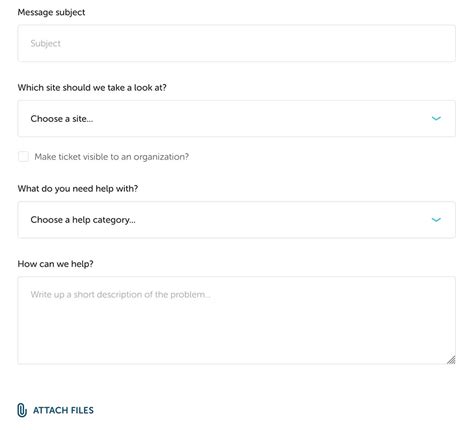Click the Which site should we take a look at label
474x430 pixels.
tap(92, 88)
